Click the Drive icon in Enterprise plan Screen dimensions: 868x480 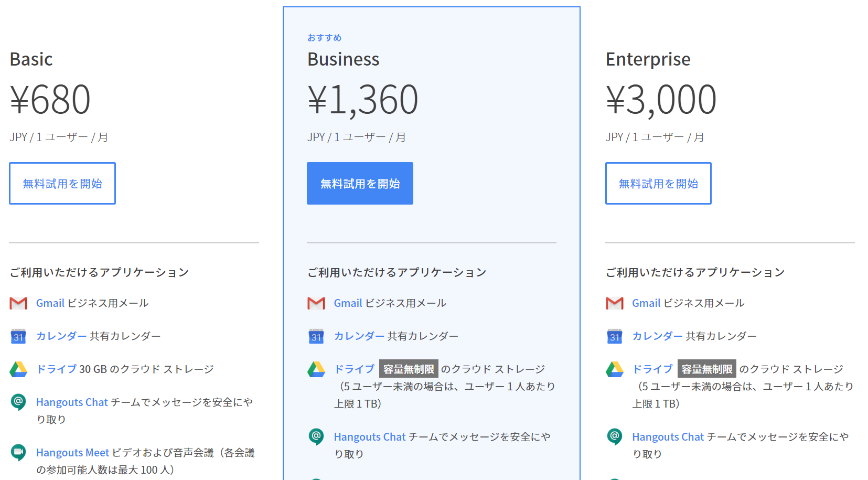pos(615,369)
